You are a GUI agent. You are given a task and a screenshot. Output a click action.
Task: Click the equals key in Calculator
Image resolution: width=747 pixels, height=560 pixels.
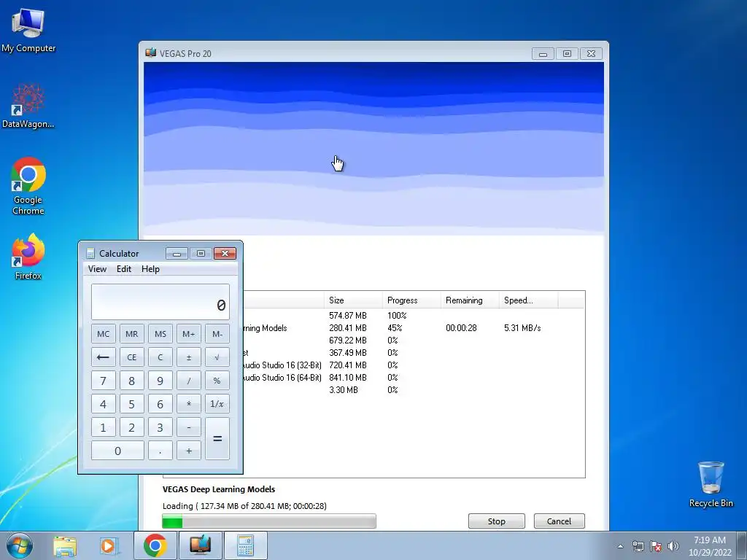(217, 438)
